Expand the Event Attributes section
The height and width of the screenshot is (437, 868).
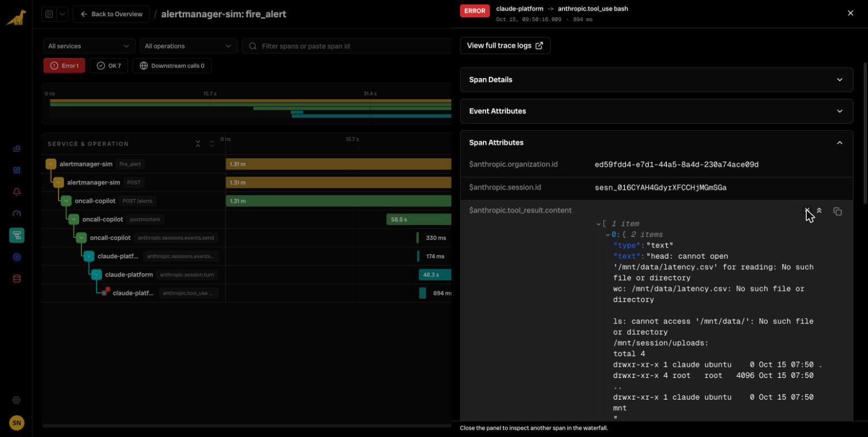[x=656, y=111]
